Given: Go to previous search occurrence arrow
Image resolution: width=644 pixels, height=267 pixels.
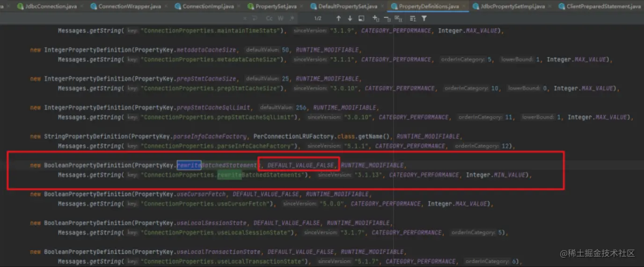Looking at the screenshot, I should click(338, 18).
